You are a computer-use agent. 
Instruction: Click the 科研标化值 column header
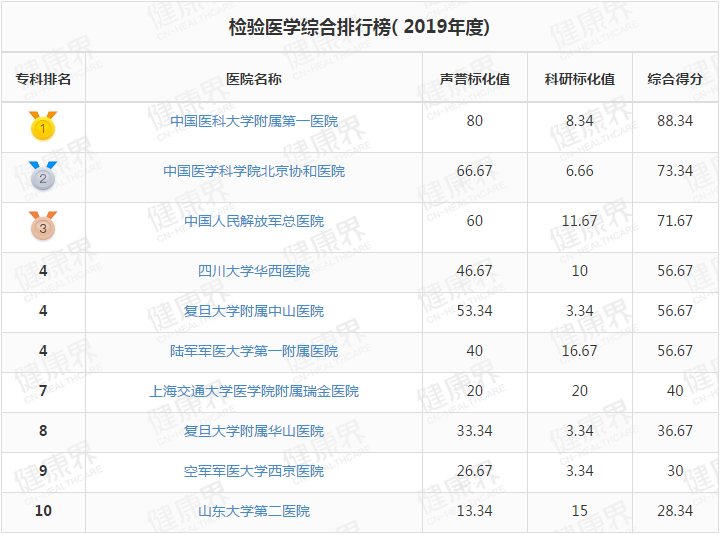[x=580, y=79]
